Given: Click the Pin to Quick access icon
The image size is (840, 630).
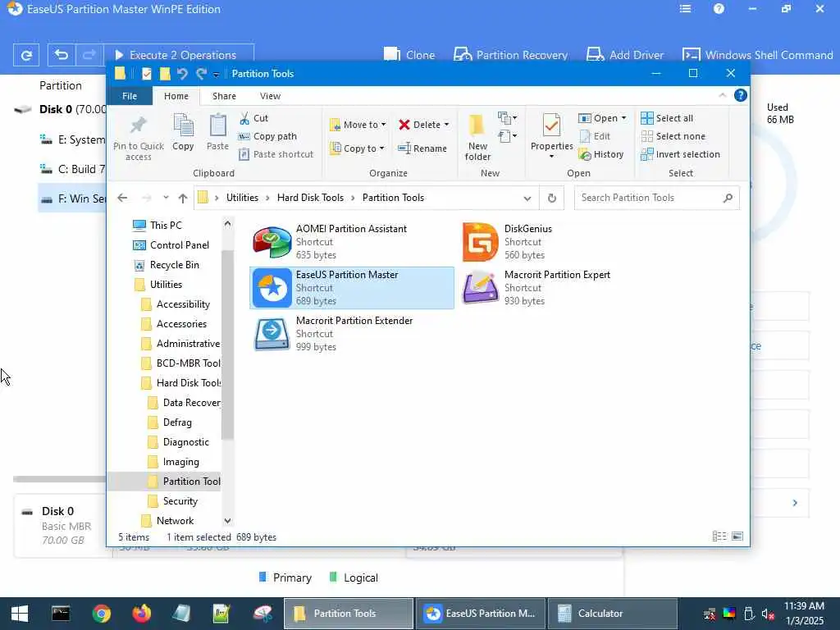Looking at the screenshot, I should (x=138, y=126).
